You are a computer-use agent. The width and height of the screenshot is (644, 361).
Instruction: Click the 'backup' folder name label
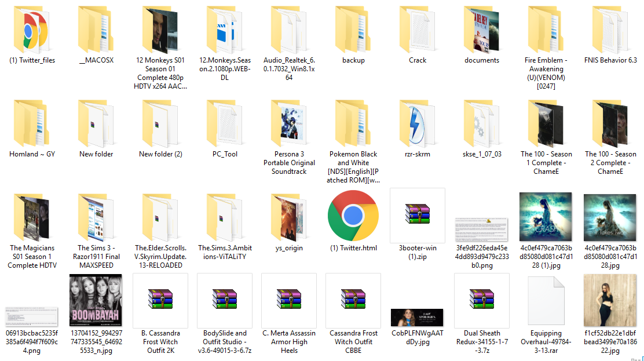353,60
